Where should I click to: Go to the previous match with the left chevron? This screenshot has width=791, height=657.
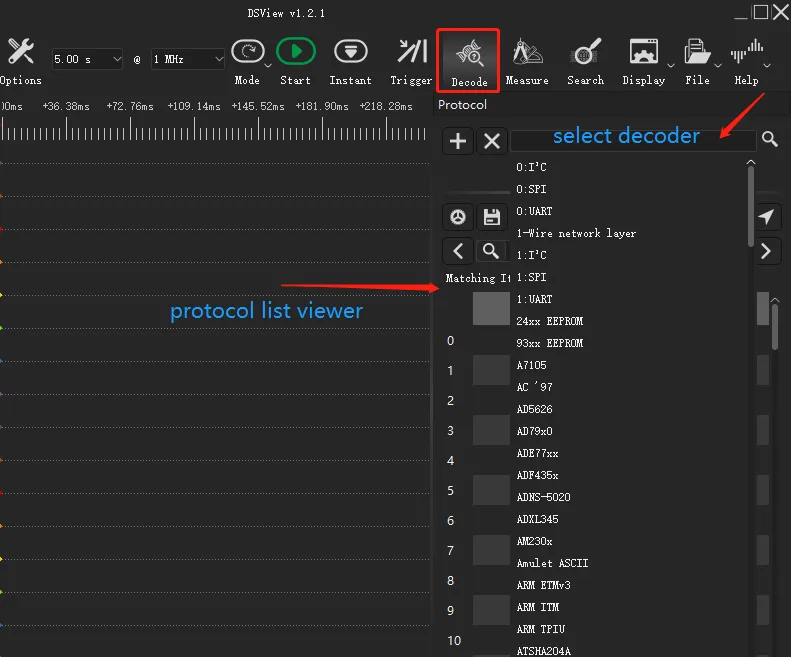point(458,251)
